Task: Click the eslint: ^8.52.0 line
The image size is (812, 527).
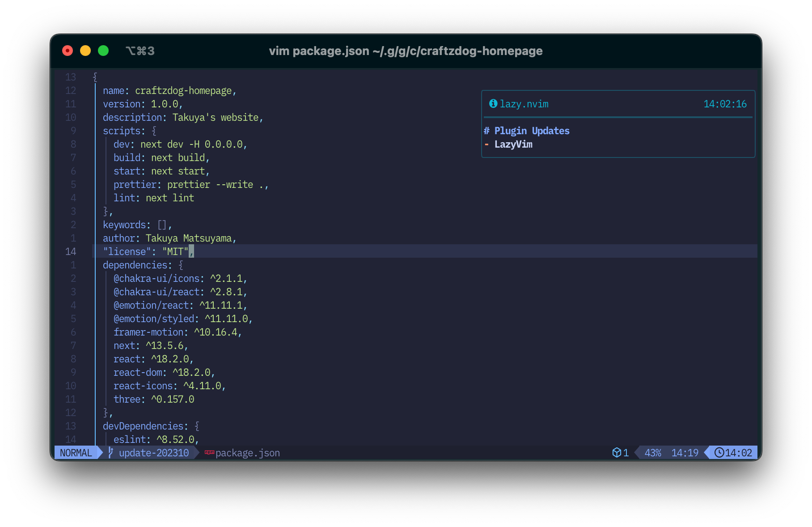Action: 156,439
